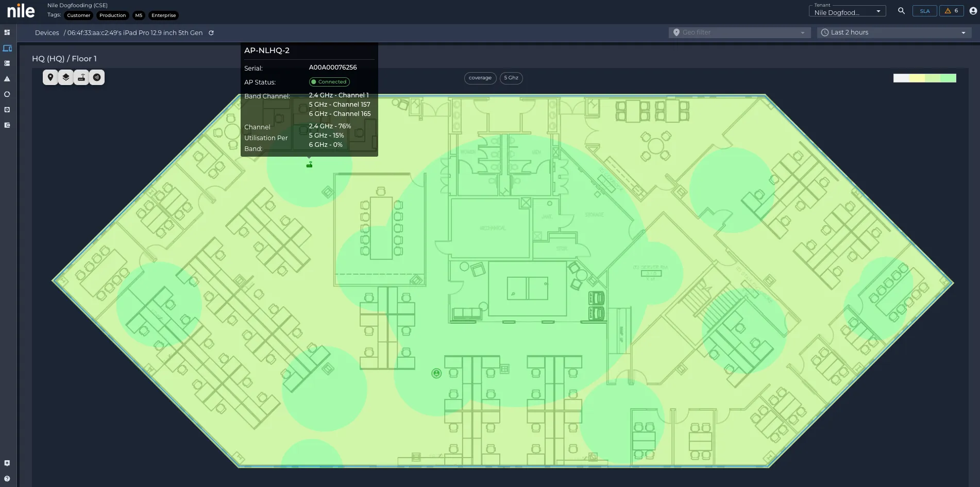Toggle the location pin map control
The height and width of the screenshot is (487, 980).
pos(50,77)
